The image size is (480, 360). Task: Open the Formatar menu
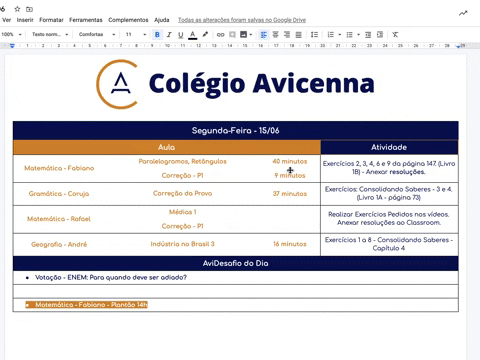(51, 20)
